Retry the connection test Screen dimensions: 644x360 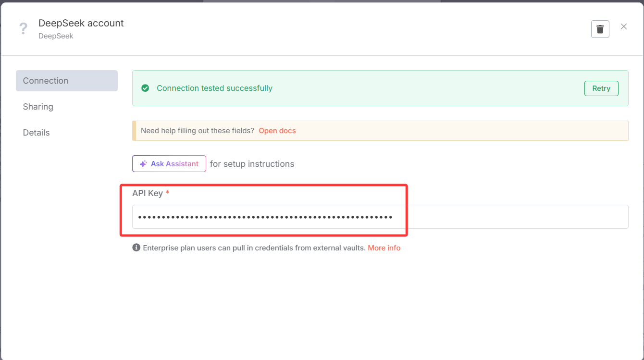pos(601,88)
